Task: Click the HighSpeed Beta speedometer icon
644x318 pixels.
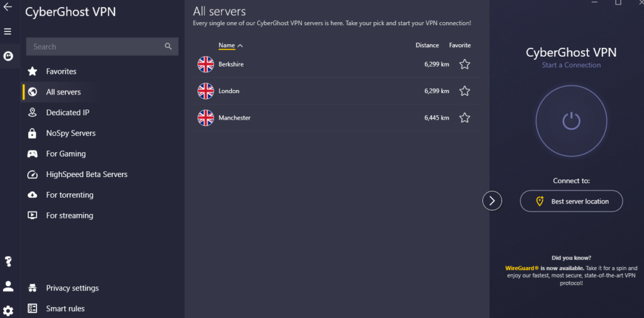Action: point(33,174)
